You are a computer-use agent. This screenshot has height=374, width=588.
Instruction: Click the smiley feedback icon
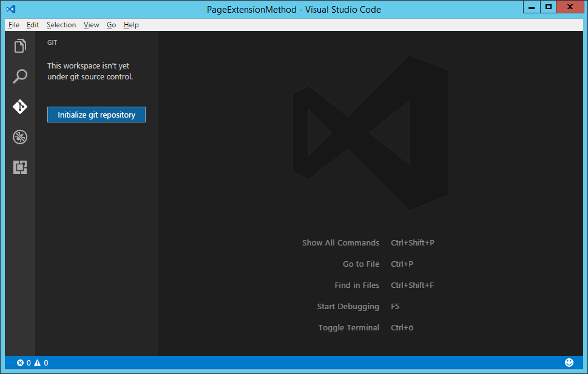[x=569, y=362]
